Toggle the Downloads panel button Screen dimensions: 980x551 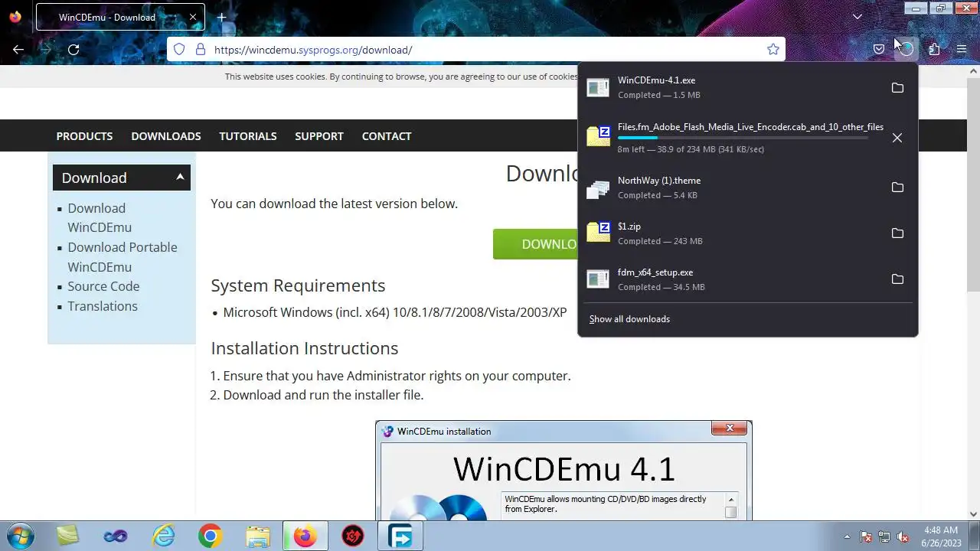tap(906, 50)
